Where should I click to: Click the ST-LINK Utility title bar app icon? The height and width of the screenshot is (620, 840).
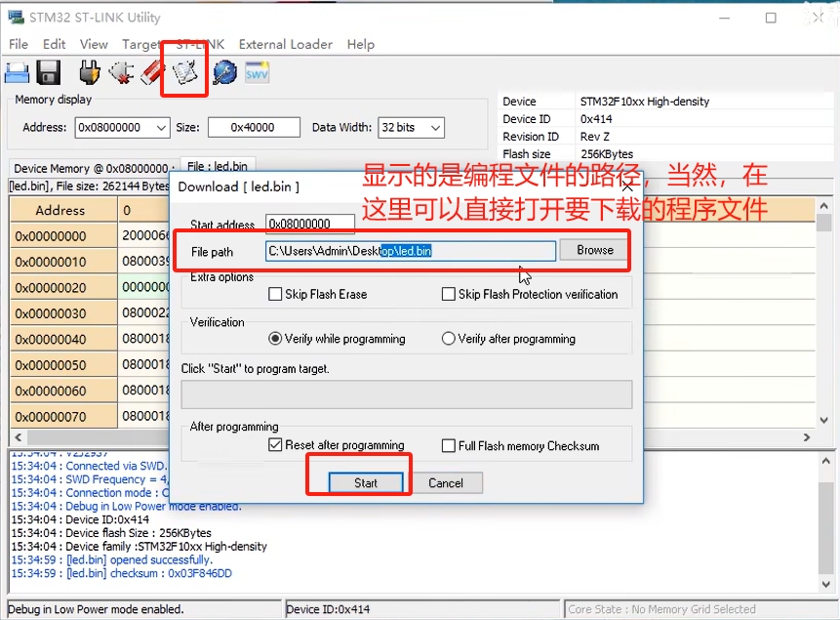coord(16,18)
